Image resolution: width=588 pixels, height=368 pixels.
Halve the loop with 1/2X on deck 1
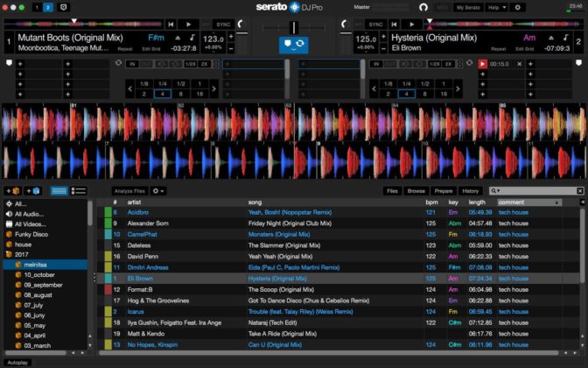pos(190,64)
